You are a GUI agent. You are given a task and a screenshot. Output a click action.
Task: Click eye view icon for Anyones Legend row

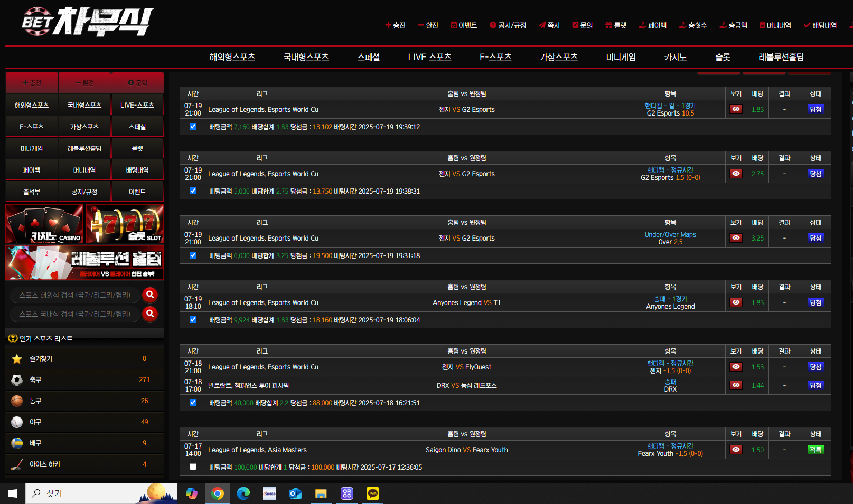tap(736, 302)
